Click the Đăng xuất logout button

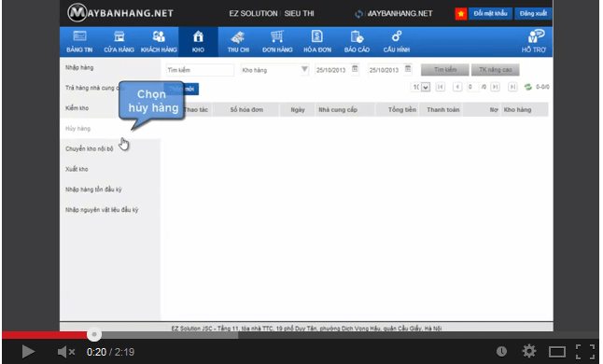coord(533,14)
